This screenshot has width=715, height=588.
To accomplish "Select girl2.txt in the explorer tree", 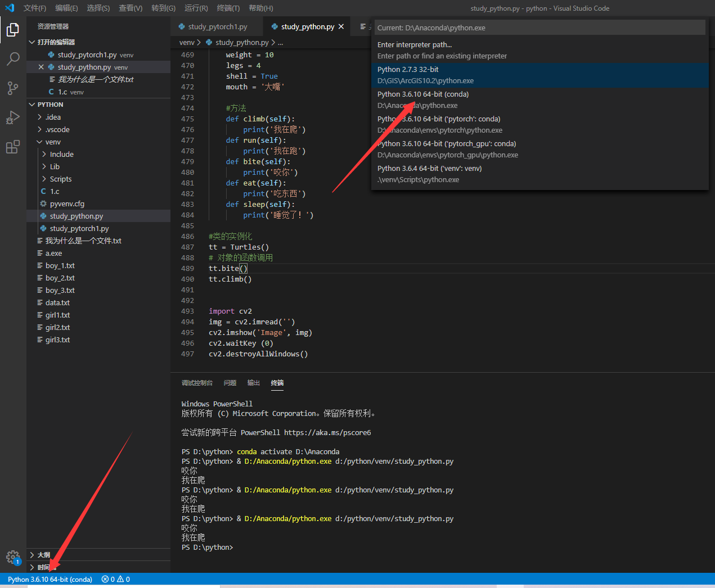I will point(57,327).
